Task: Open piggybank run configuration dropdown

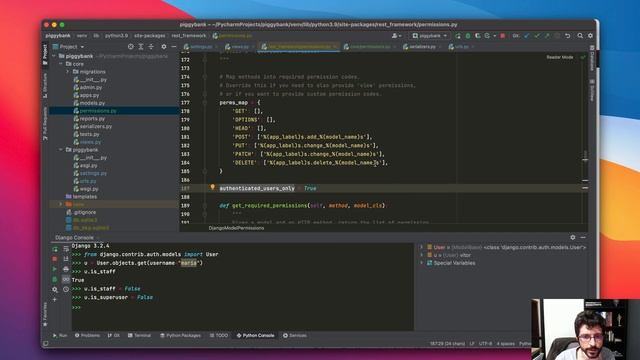Action: click(x=430, y=36)
